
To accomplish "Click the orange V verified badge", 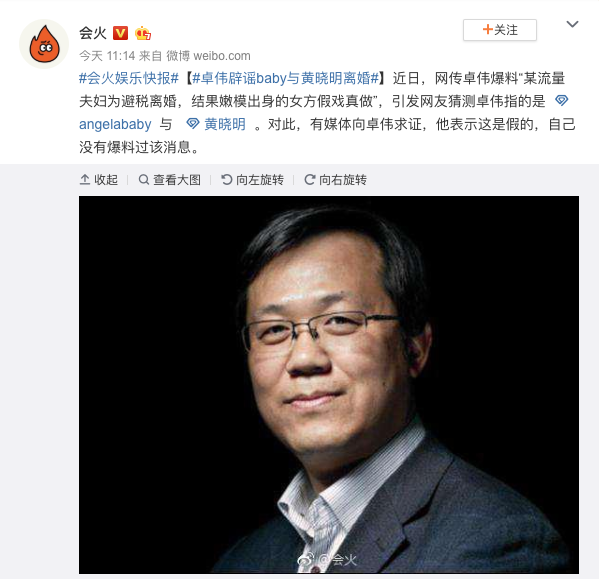I will [120, 33].
